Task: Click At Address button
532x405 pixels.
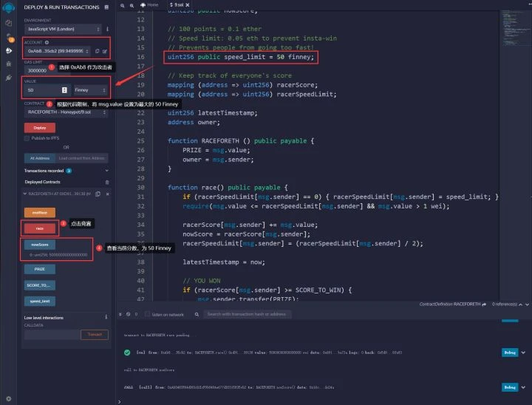Action: pos(40,158)
